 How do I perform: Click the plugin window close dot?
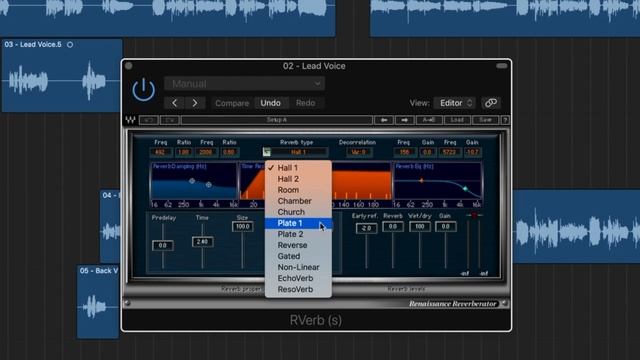click(x=129, y=66)
